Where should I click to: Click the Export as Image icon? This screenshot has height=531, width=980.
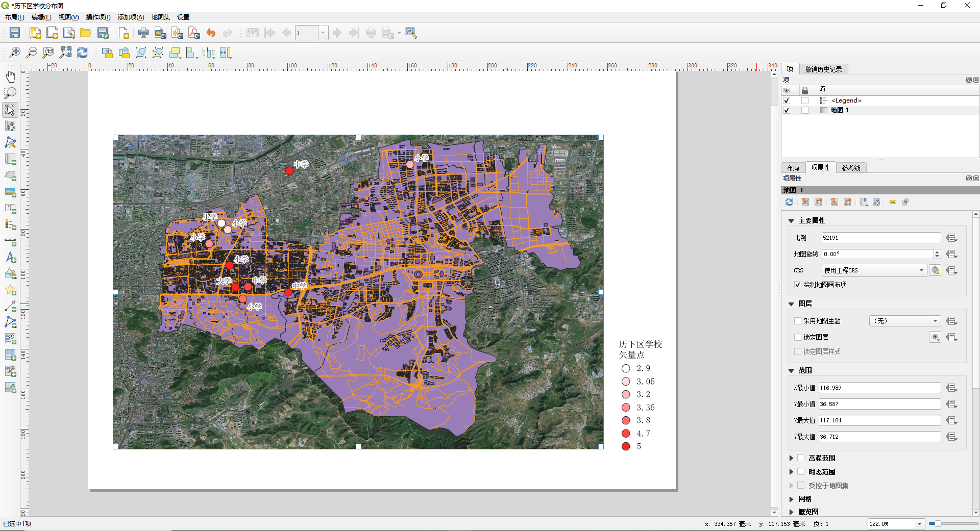(160, 33)
